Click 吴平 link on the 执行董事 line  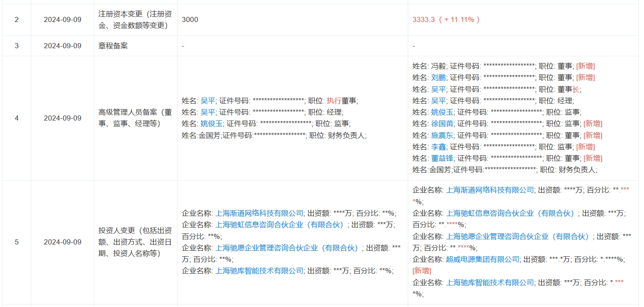[x=207, y=101]
